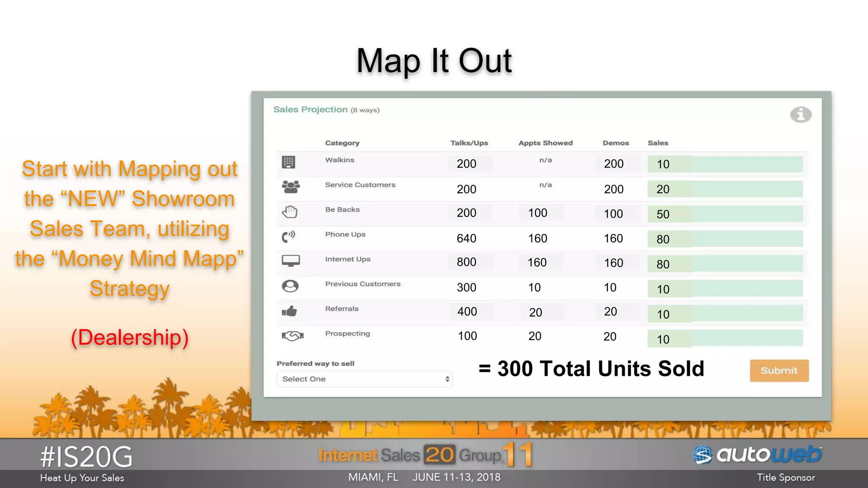Screen dimensions: 868x488
Task: Select Service Customers Sales field showing 20
Action: (x=725, y=189)
